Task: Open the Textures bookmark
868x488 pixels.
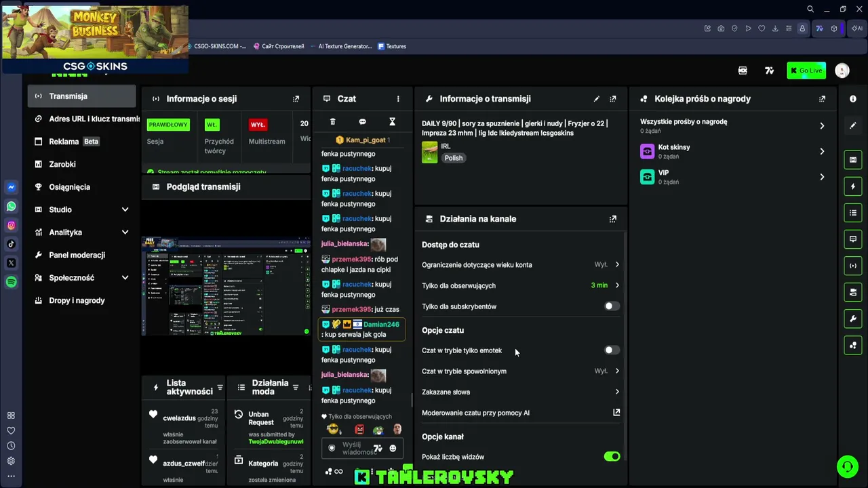Action: pos(392,46)
